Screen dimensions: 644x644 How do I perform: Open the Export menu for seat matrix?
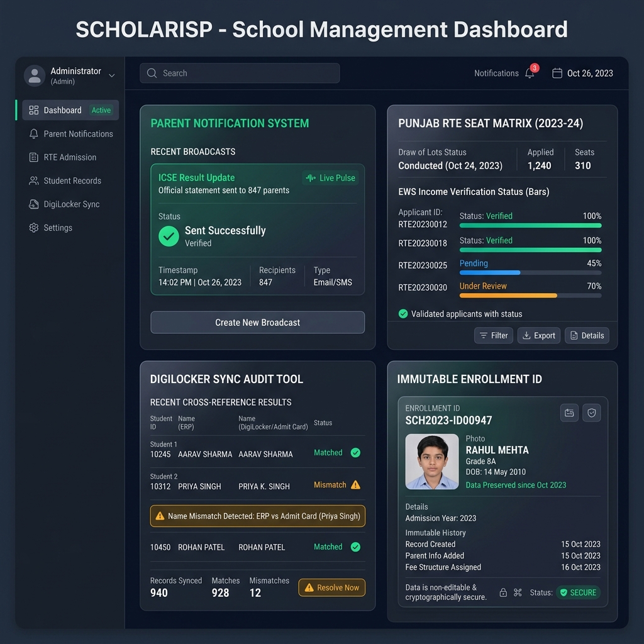pyautogui.click(x=538, y=335)
